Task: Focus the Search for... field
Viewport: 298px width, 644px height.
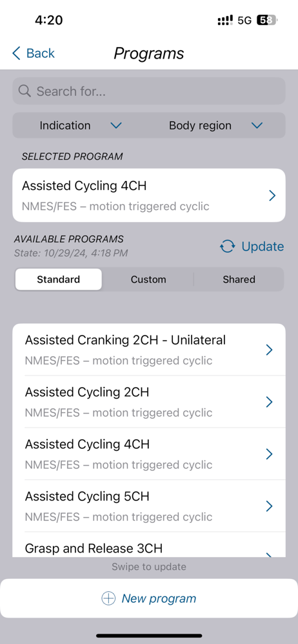Action: point(149,91)
